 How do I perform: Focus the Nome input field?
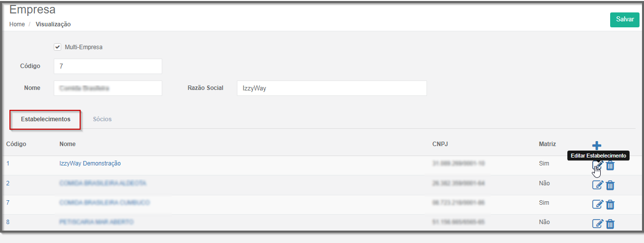click(108, 88)
